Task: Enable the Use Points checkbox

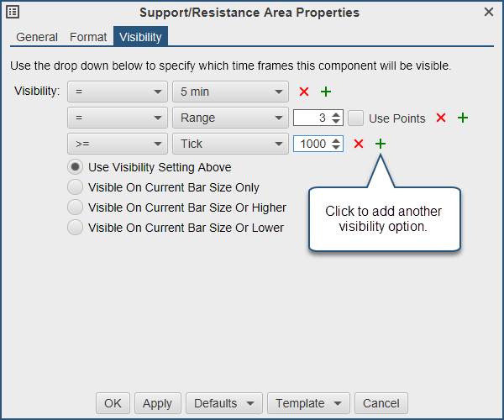Action: tap(356, 118)
